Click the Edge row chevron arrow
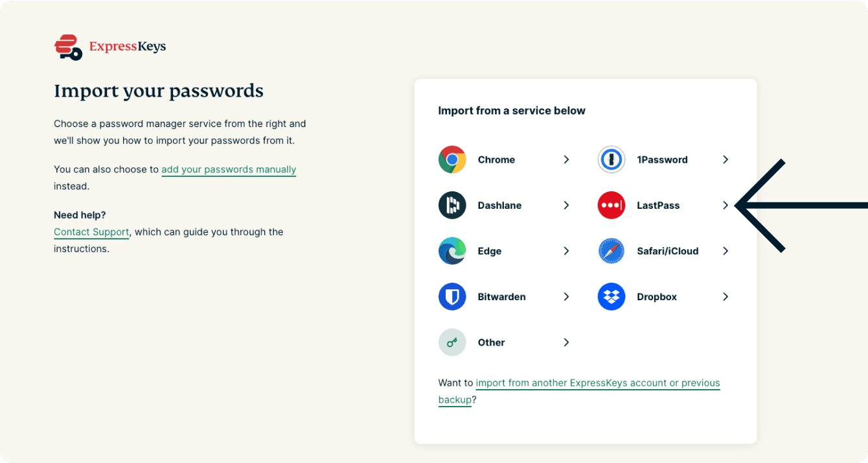Screen dimensions: 868x463 click(566, 251)
